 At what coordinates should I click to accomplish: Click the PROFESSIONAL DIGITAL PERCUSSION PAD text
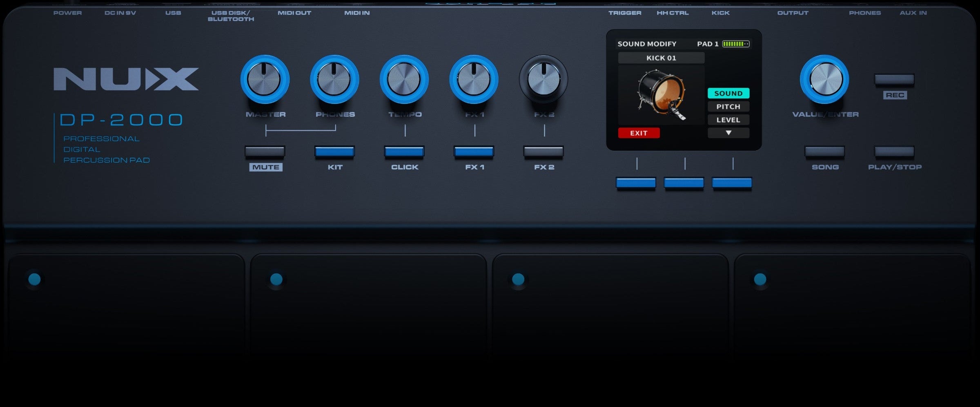pyautogui.click(x=107, y=150)
